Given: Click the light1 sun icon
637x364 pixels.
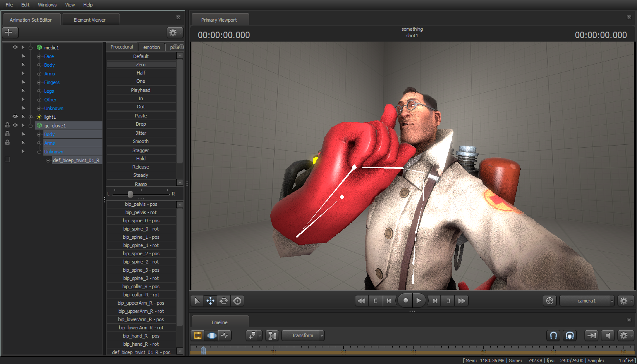Looking at the screenshot, I should click(x=39, y=117).
